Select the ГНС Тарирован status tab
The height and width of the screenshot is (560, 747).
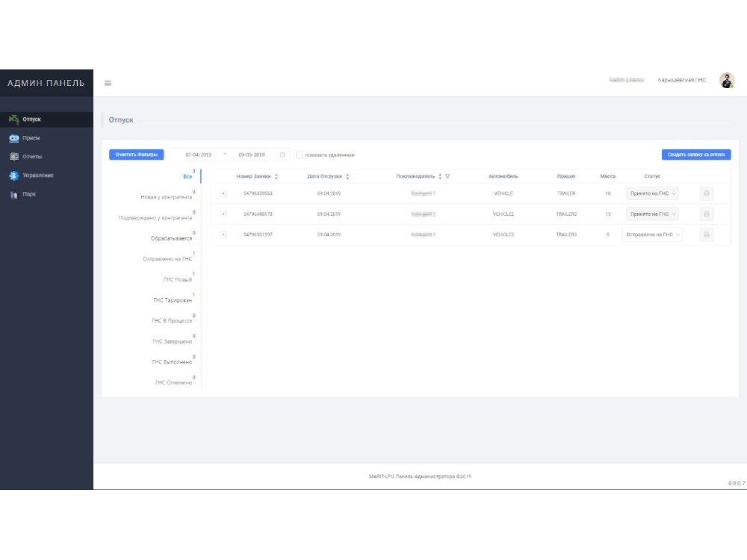click(x=173, y=300)
